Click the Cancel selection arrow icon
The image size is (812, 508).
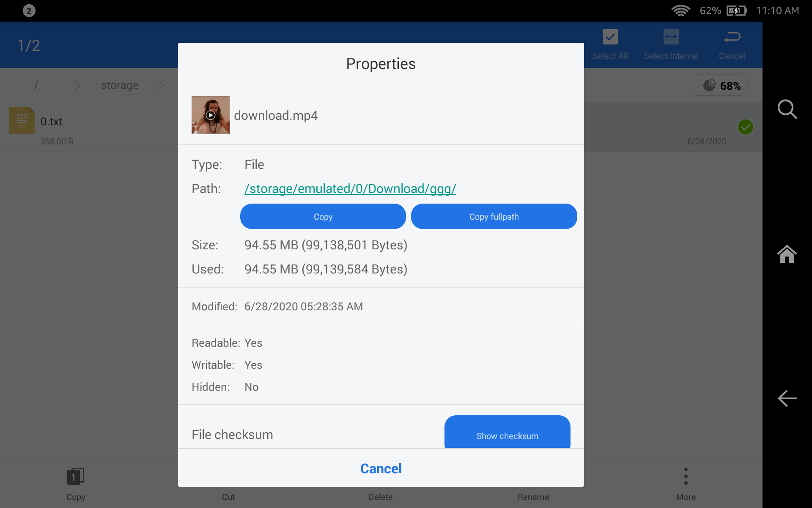pos(732,37)
